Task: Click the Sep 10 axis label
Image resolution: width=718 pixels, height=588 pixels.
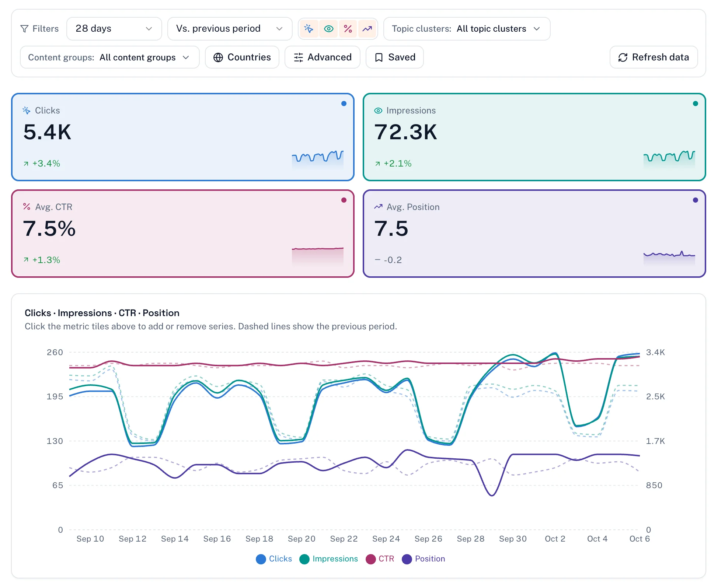Action: [90, 539]
